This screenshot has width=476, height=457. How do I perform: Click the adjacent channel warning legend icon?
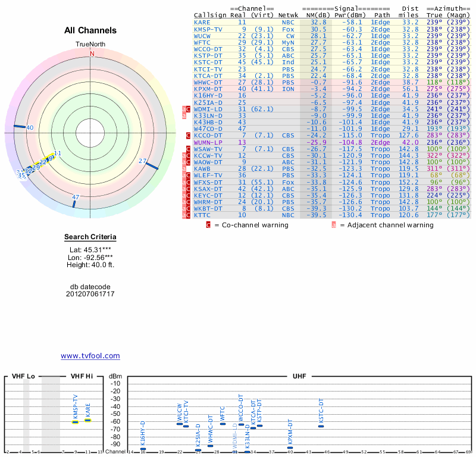334,225
